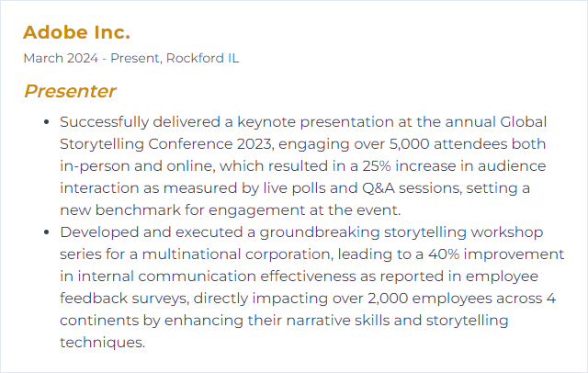Click the Adobe Inc. company heading
The width and height of the screenshot is (588, 373).
pos(76,32)
